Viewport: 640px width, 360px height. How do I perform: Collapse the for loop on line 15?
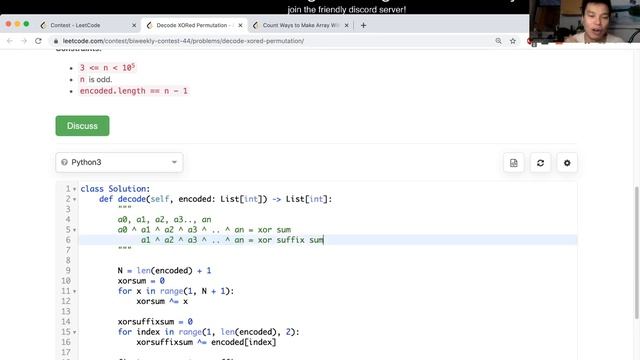(x=74, y=332)
